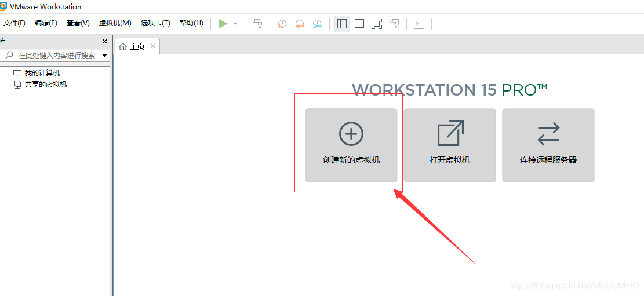Expand the library search dropdown arrow
The image size is (644, 296).
(104, 56)
